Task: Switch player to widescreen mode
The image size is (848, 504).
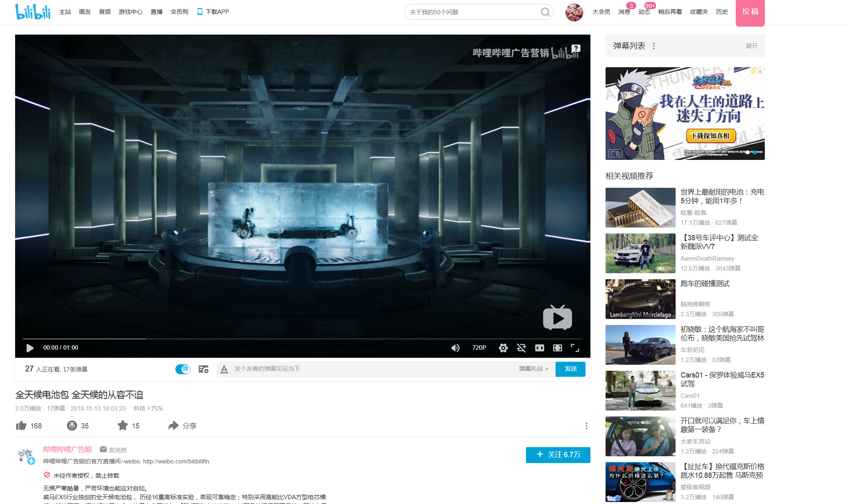Action: point(539,348)
